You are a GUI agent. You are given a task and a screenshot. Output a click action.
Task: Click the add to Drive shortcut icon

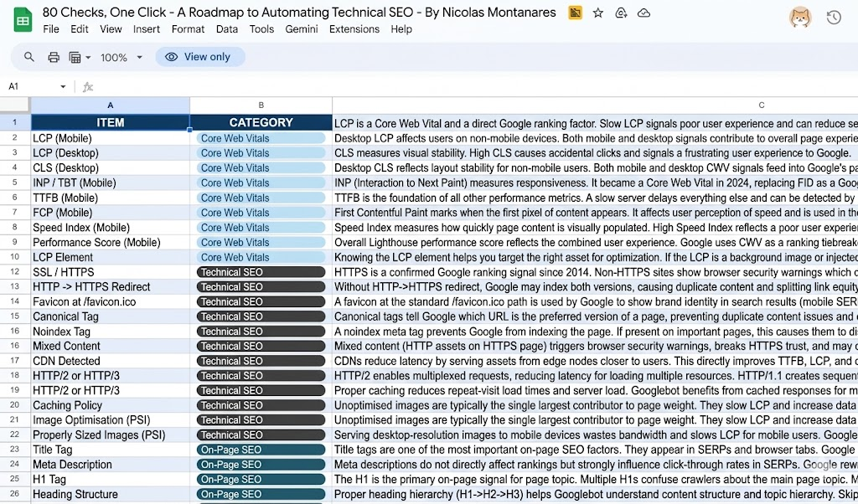point(621,13)
